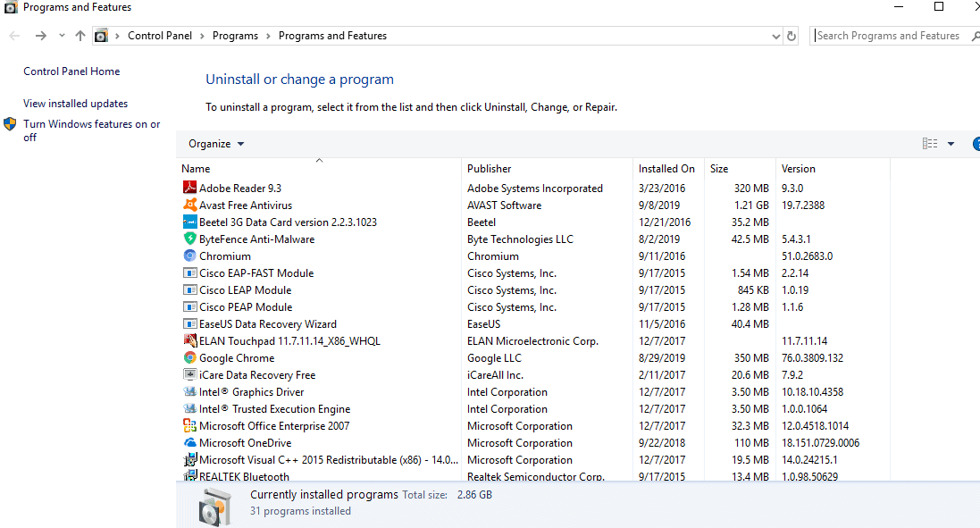
Task: Click the address bar Control Panel icon
Action: [101, 36]
